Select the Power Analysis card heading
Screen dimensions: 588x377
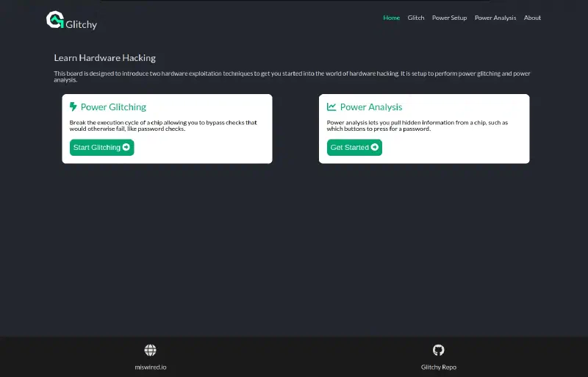371,107
